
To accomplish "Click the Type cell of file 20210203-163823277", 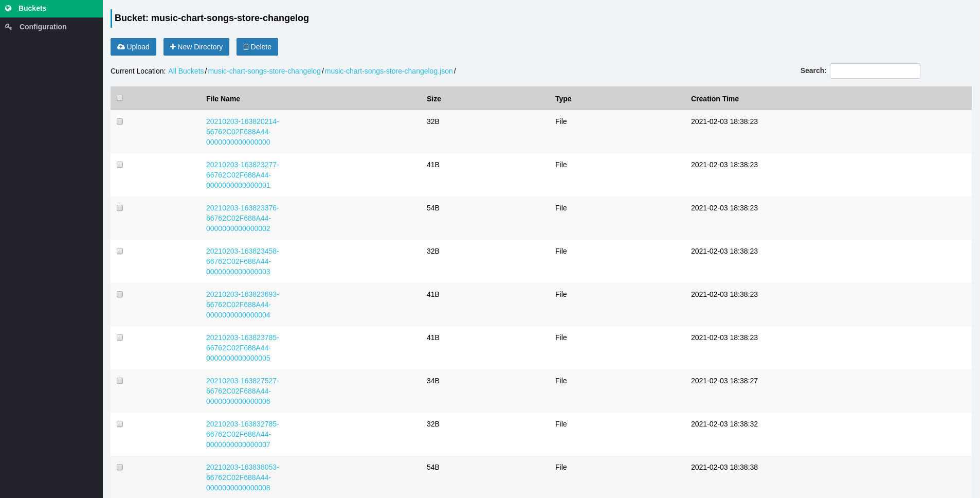I will pyautogui.click(x=561, y=165).
